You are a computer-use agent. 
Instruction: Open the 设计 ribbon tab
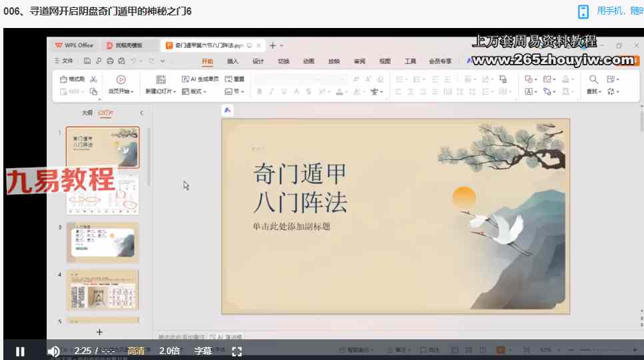(x=258, y=61)
